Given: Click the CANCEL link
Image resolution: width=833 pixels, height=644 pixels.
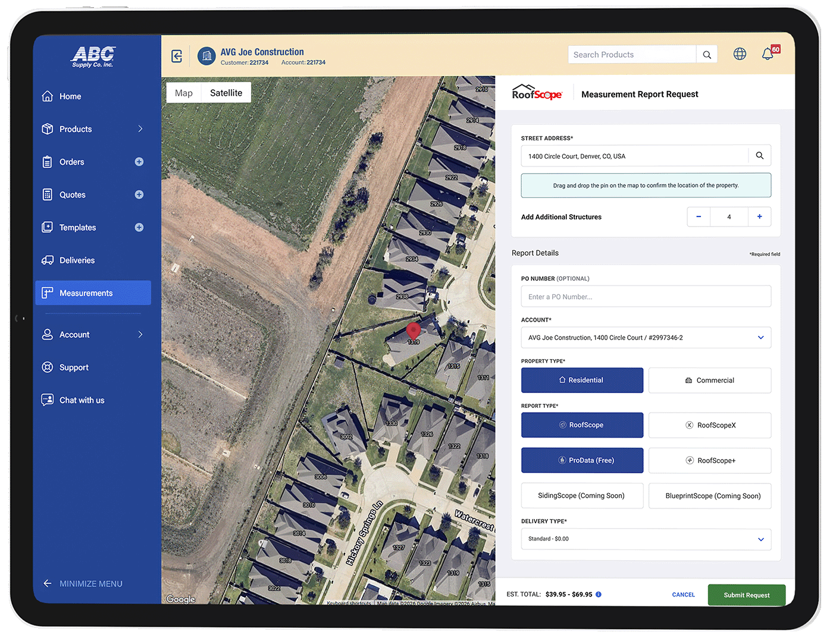Looking at the screenshot, I should point(683,595).
